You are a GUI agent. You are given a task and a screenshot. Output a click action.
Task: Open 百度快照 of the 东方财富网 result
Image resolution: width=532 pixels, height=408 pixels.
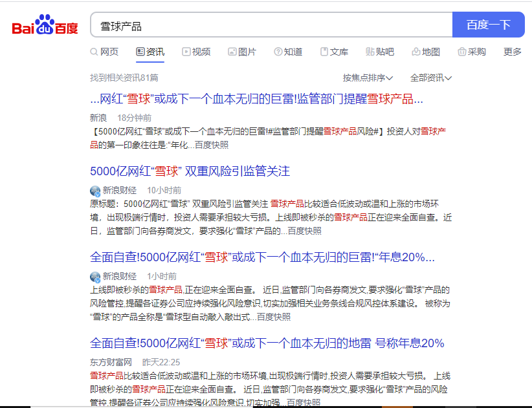[x=304, y=403]
